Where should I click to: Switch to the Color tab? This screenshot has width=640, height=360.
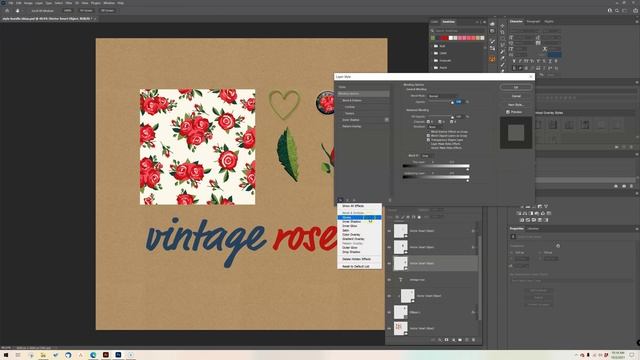(x=434, y=22)
